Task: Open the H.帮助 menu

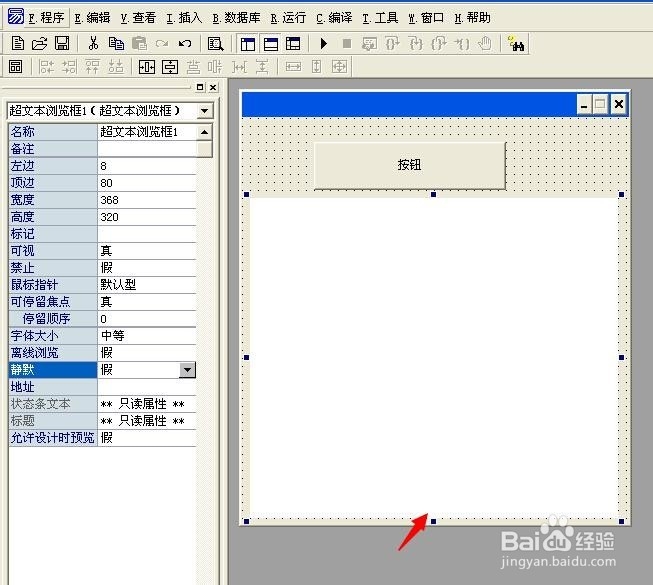Action: pyautogui.click(x=472, y=18)
